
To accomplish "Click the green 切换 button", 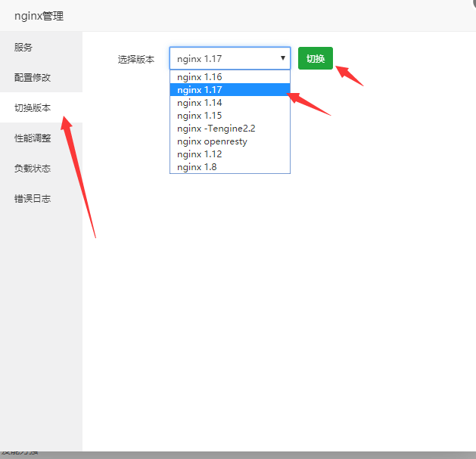I will (x=316, y=58).
